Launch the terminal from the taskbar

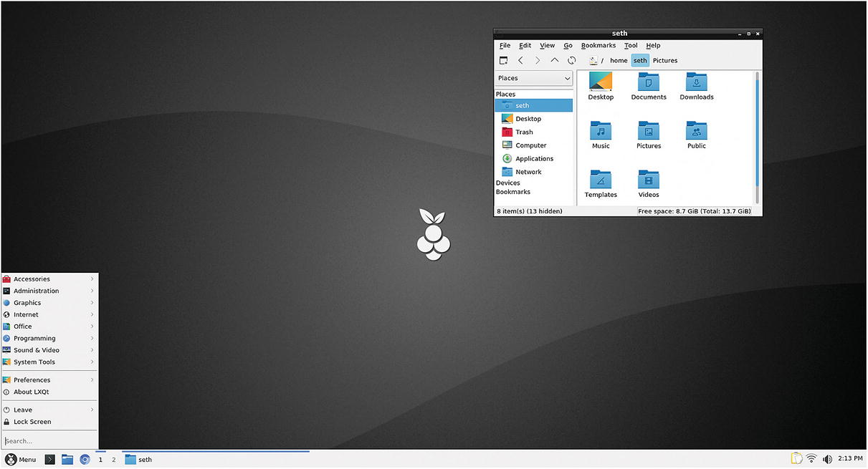click(50, 460)
